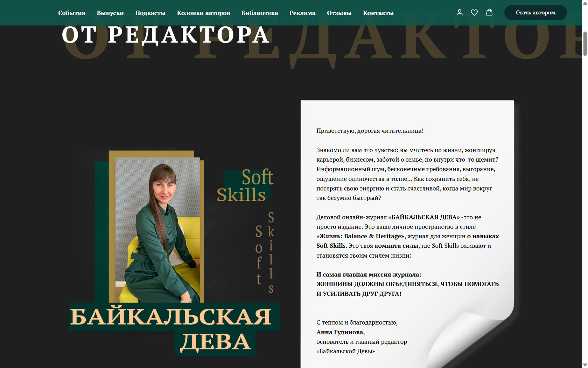588x368 pixels.
Task: Click the text основатель и главный редактор
Action: [x=362, y=342]
